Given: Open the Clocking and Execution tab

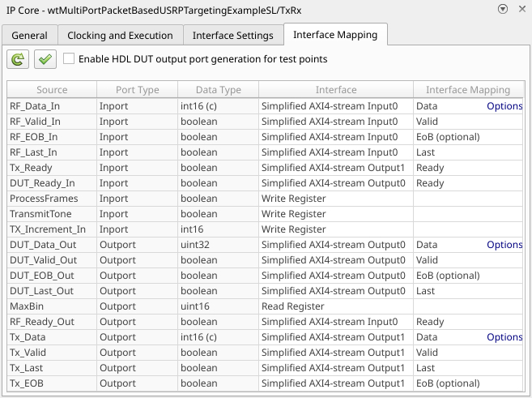Looking at the screenshot, I should click(x=120, y=36).
